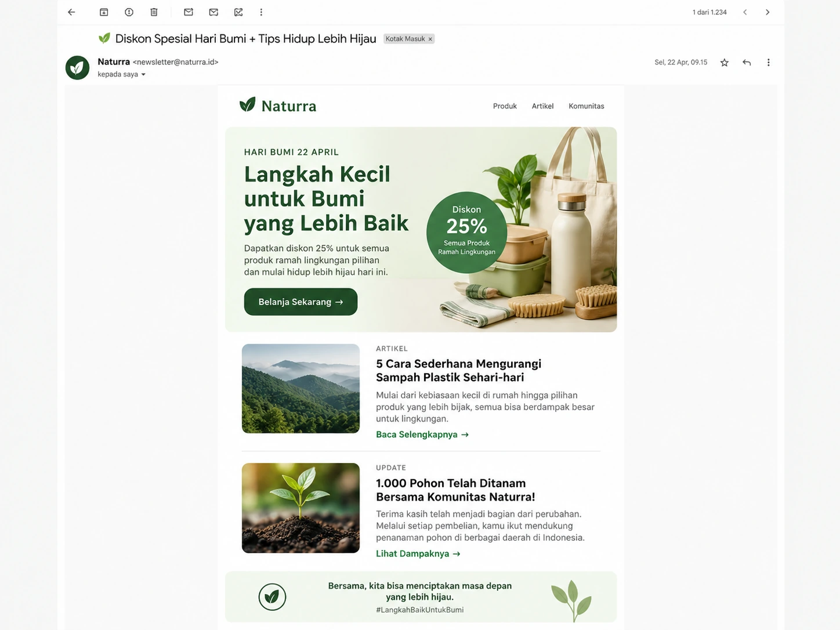This screenshot has width=840, height=630.
Task: Show the newer email with the left chevron
Action: pos(745,12)
